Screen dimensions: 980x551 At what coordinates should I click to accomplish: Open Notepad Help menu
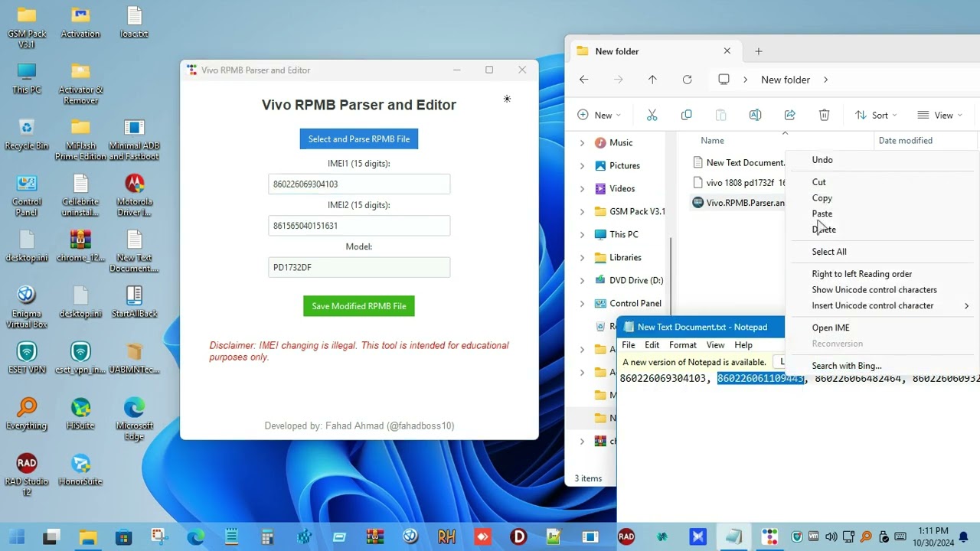coord(743,345)
